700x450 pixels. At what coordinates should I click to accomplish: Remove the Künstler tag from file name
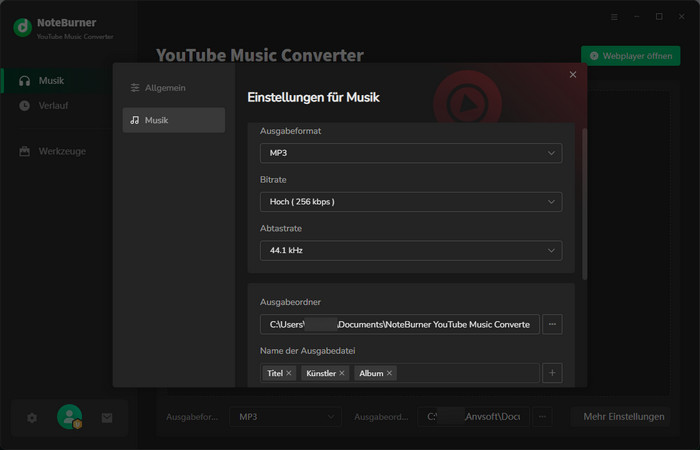point(342,373)
